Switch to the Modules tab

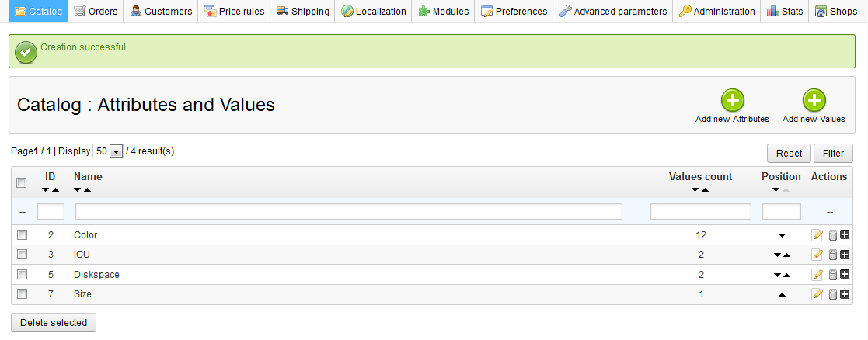click(443, 12)
